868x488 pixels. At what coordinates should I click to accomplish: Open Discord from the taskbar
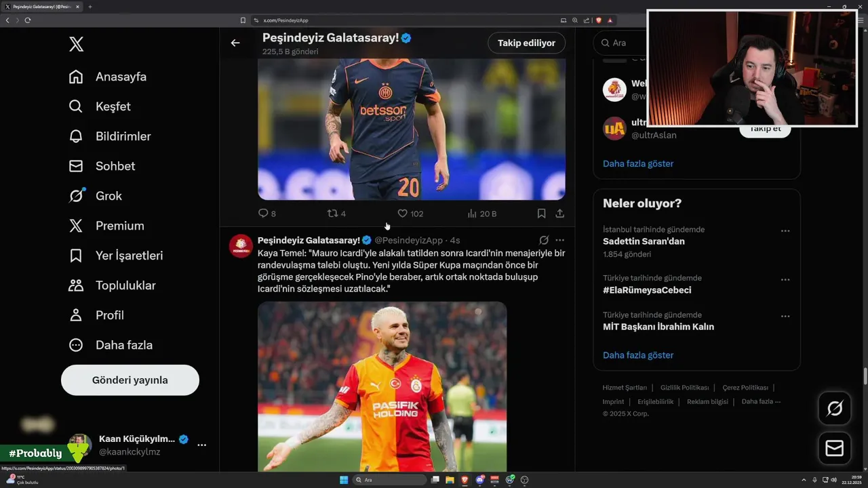(x=480, y=480)
